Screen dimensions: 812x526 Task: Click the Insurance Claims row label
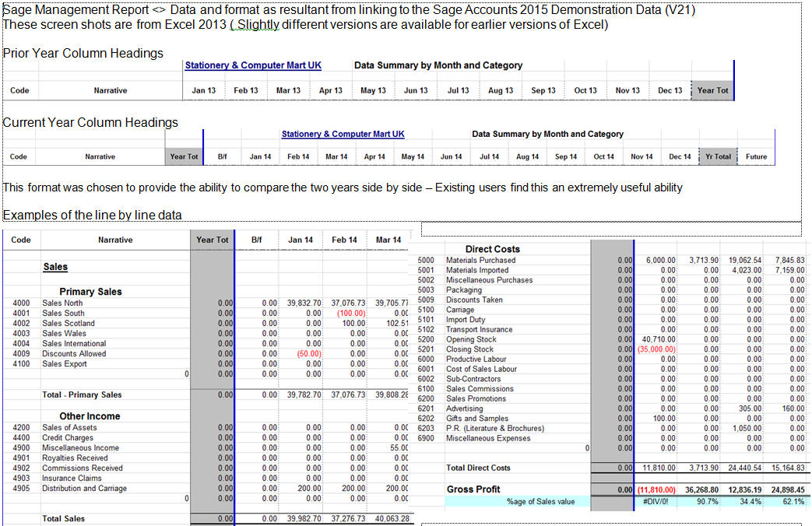[x=72, y=478]
